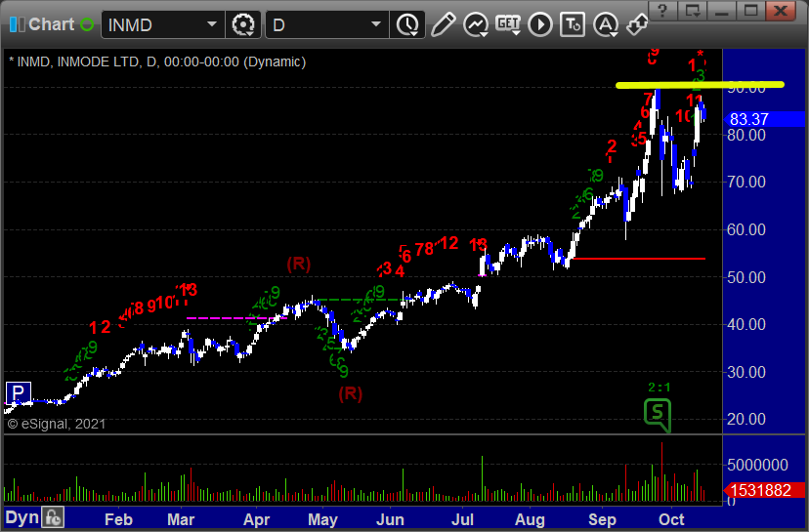Click the P marker box on chart
This screenshot has height=532, width=809.
point(18,392)
